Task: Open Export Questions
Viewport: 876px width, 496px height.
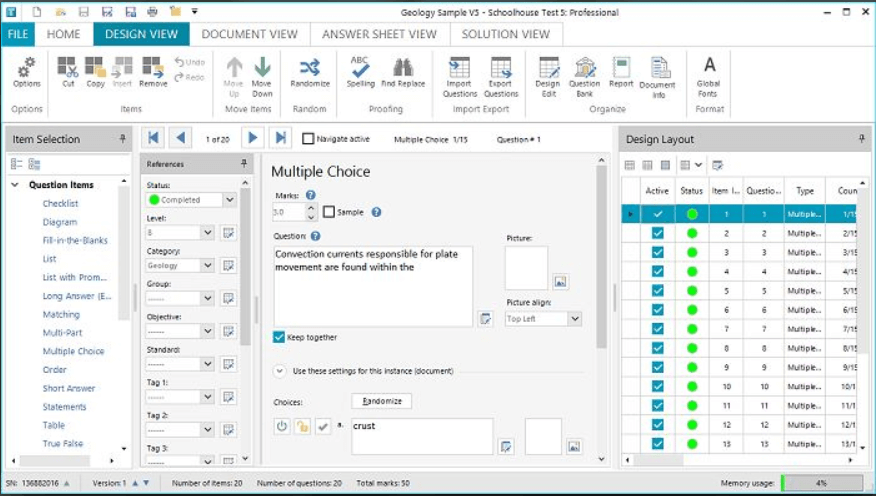Action: tap(501, 78)
